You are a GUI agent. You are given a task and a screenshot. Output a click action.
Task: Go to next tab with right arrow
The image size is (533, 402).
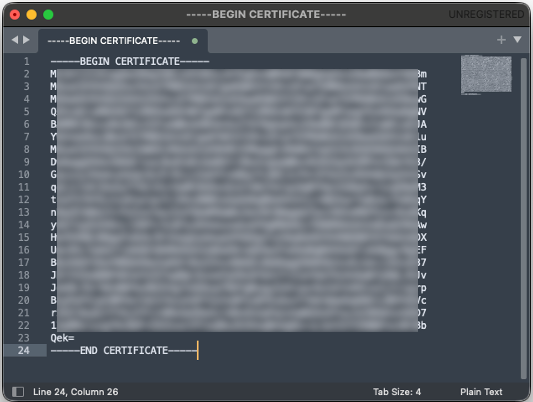(x=26, y=40)
